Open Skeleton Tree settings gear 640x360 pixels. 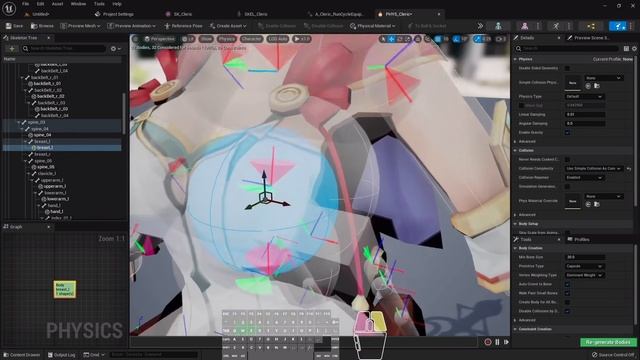[x=116, y=49]
